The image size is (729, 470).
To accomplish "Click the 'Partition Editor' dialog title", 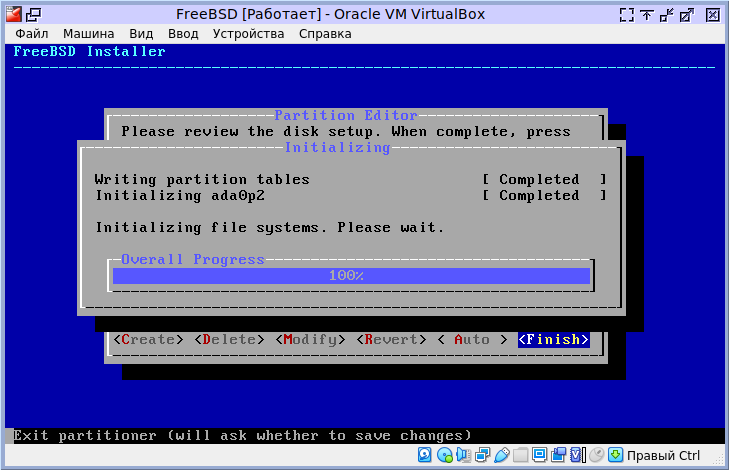I will click(x=346, y=115).
